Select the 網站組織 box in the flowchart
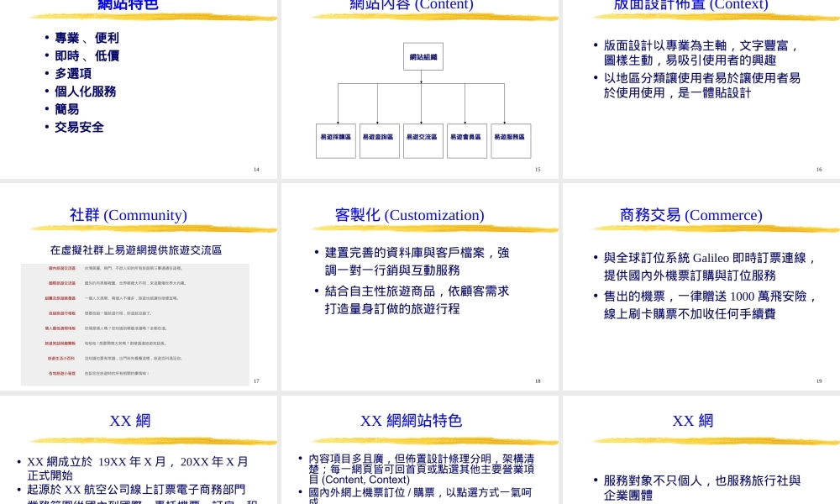Image resolution: width=840 pixels, height=504 pixels. tap(423, 56)
